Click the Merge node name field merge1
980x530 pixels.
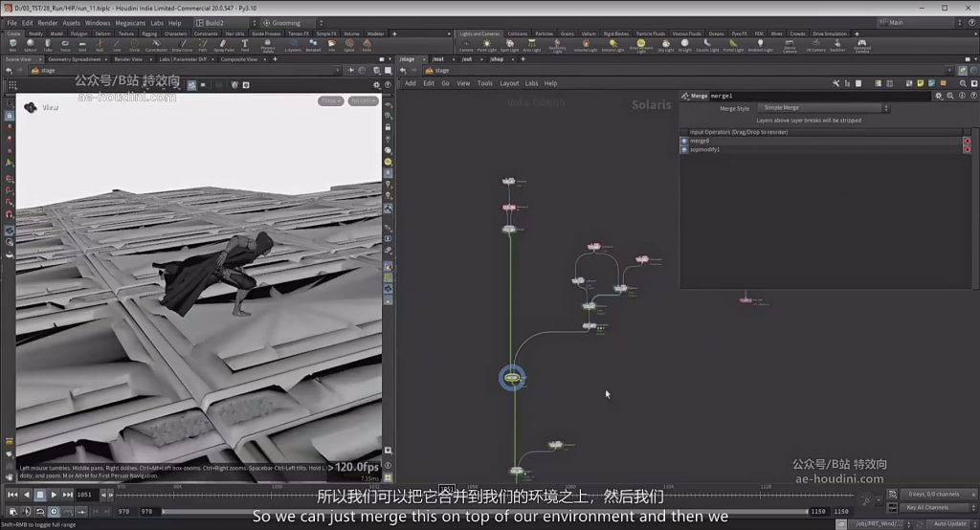[820, 96]
